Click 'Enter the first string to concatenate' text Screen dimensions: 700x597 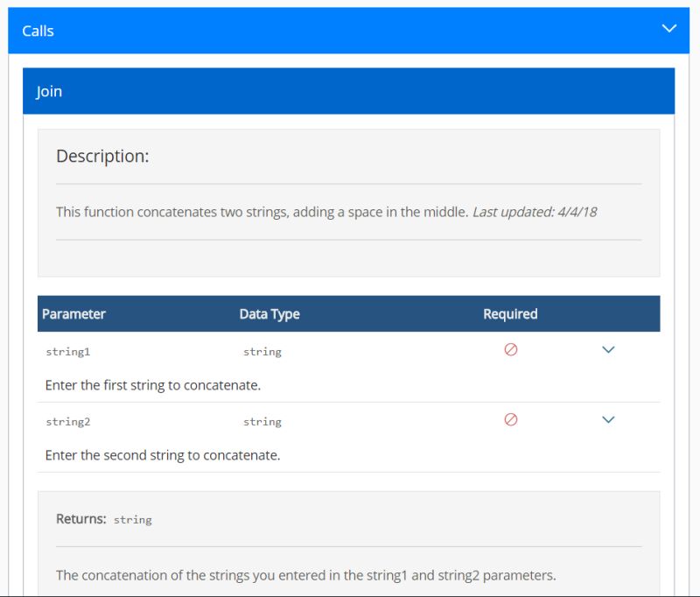(x=152, y=385)
